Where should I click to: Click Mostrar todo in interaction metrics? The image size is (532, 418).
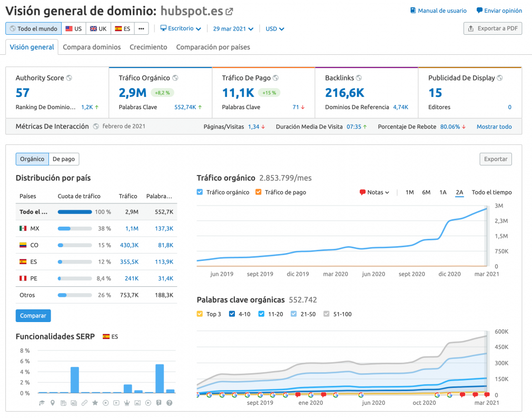[x=494, y=127]
